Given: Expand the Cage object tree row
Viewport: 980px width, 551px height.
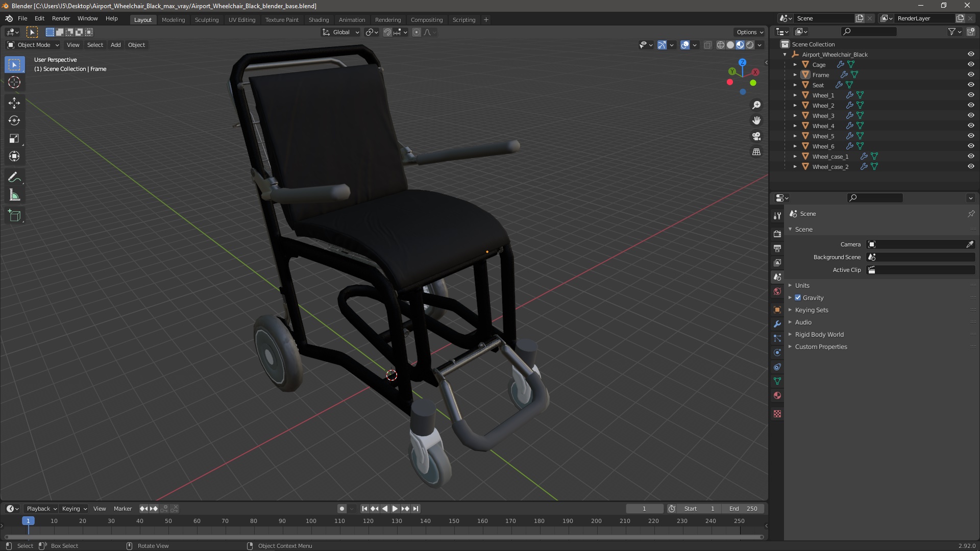Looking at the screenshot, I should point(795,64).
